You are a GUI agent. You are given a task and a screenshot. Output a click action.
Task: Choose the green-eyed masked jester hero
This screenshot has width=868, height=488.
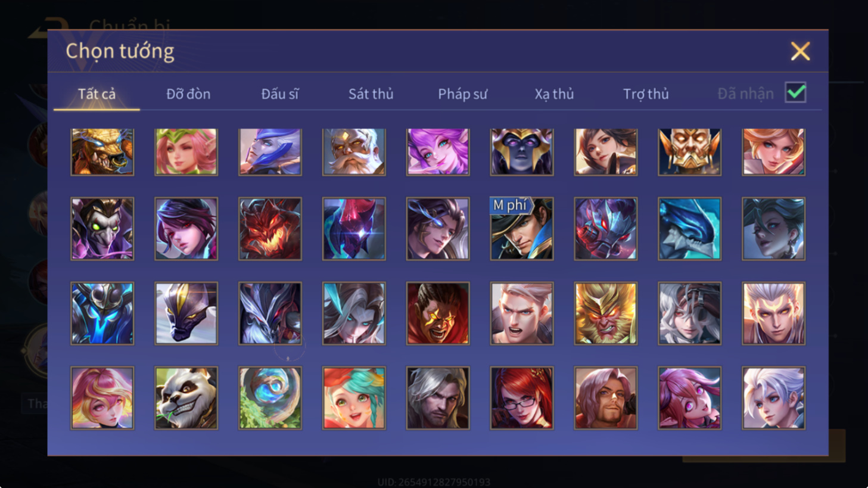pyautogui.click(x=102, y=229)
